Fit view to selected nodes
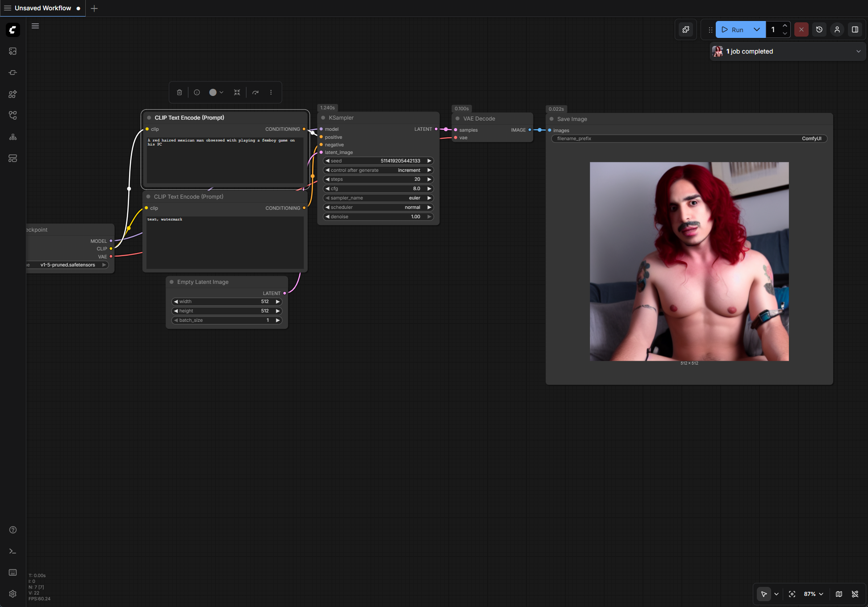 pos(792,594)
